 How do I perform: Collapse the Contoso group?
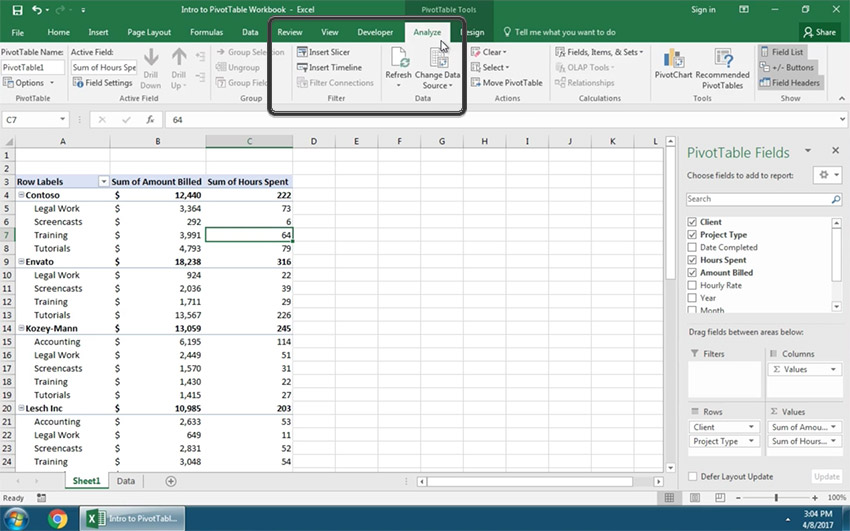click(x=21, y=195)
